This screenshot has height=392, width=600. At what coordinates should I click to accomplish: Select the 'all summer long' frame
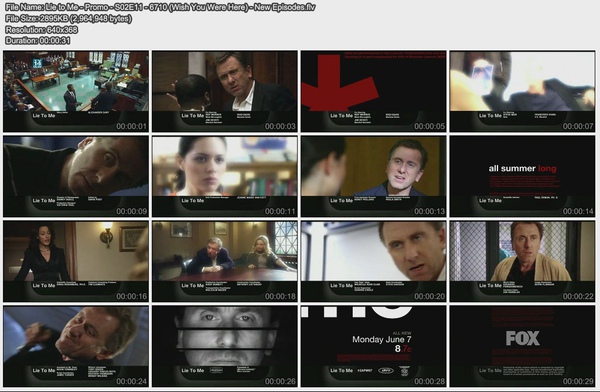pos(522,176)
